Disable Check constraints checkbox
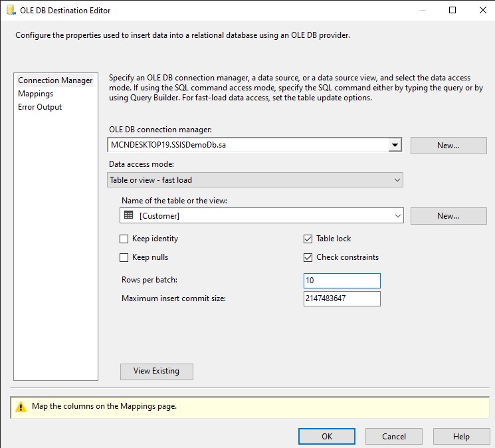Screen dimensions: 495x448 [308, 258]
